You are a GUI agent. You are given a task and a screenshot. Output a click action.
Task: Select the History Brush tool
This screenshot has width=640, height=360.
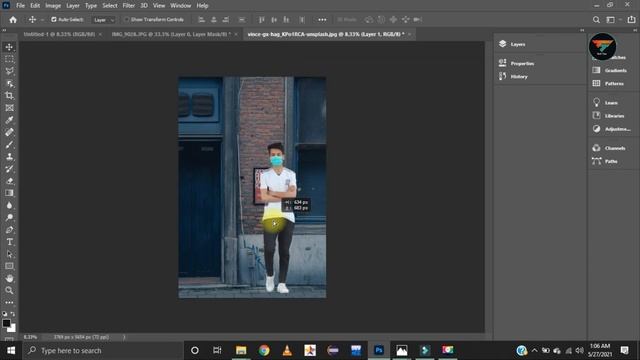pos(9,169)
